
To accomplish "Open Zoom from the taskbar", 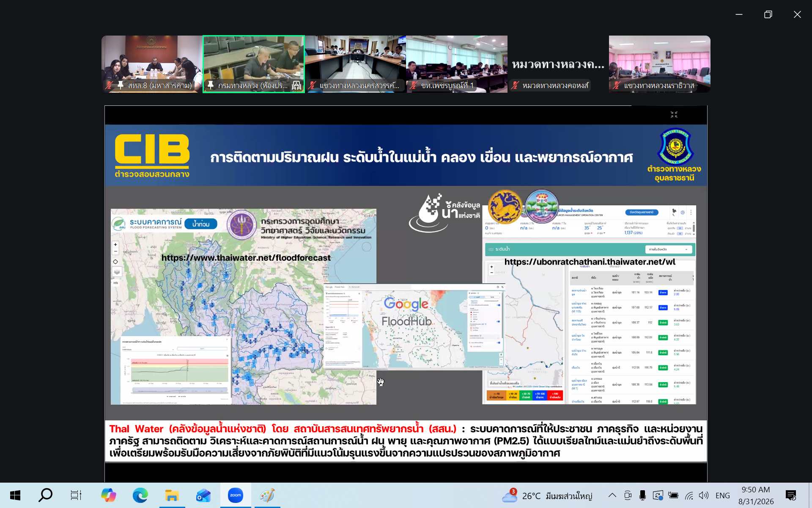I will point(236,495).
